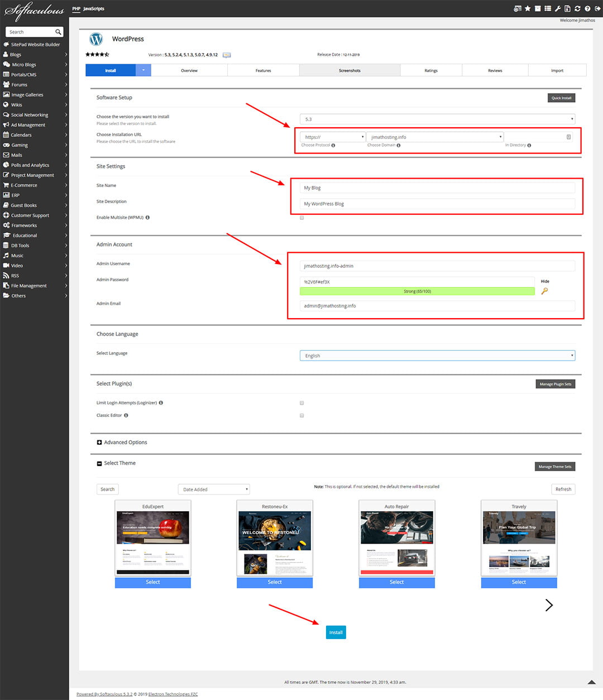Image resolution: width=603 pixels, height=700 pixels.
Task: Click the control panel icon in header
Action: (x=518, y=8)
